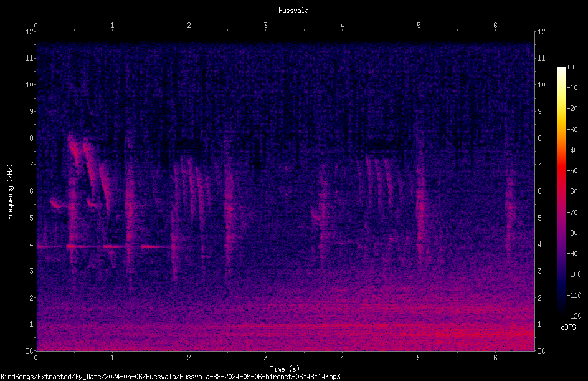Click the horizontal 4 kHz tone line
This screenshot has width=588, height=381.
pyautogui.click(x=103, y=246)
